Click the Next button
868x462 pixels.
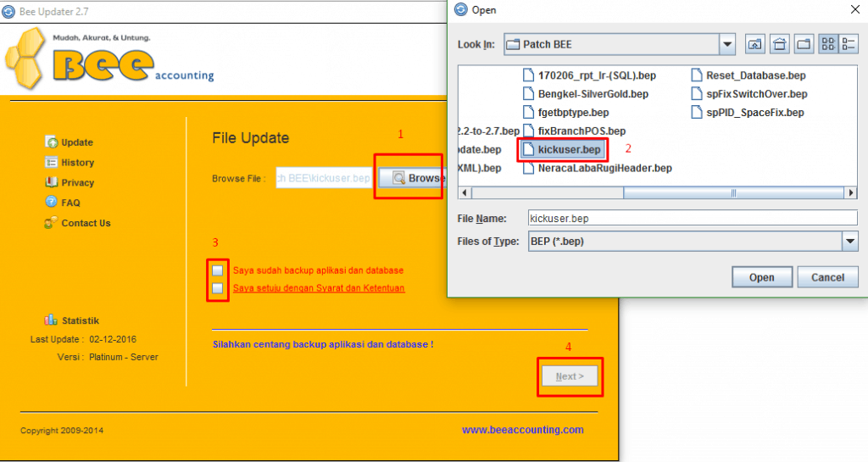(x=570, y=376)
